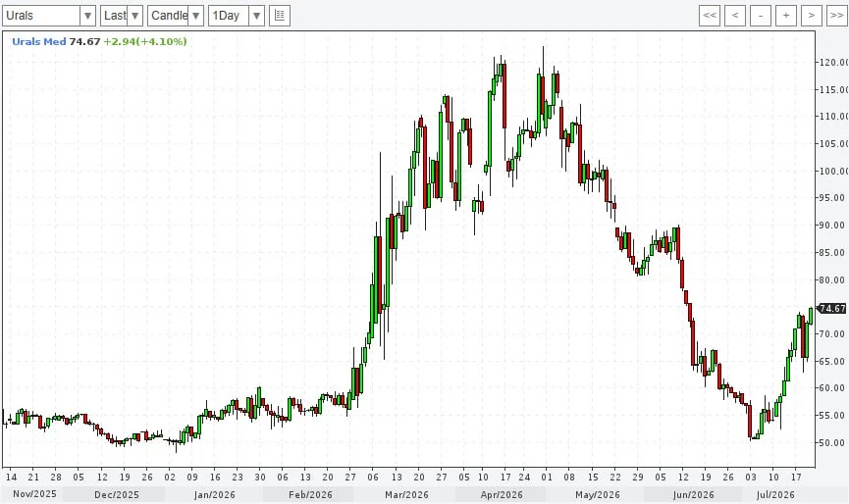Image resolution: width=849 pixels, height=504 pixels.
Task: Expand the Urals symbol dropdown arrow
Action: pyautogui.click(x=87, y=16)
